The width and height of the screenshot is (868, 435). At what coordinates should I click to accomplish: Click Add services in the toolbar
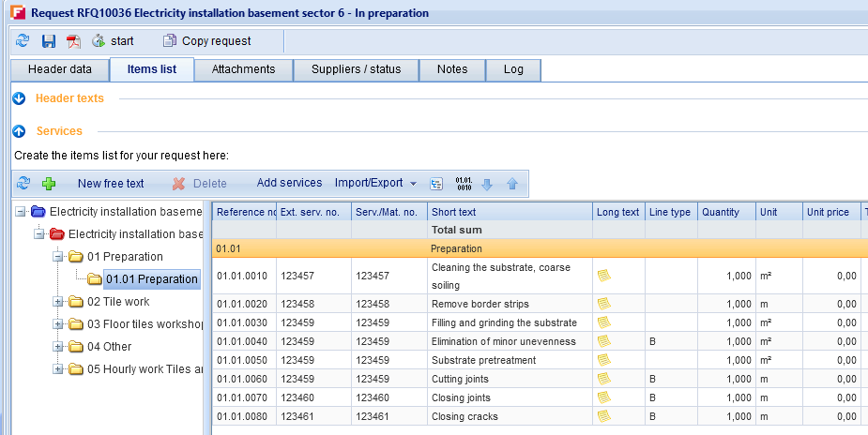[x=289, y=184]
